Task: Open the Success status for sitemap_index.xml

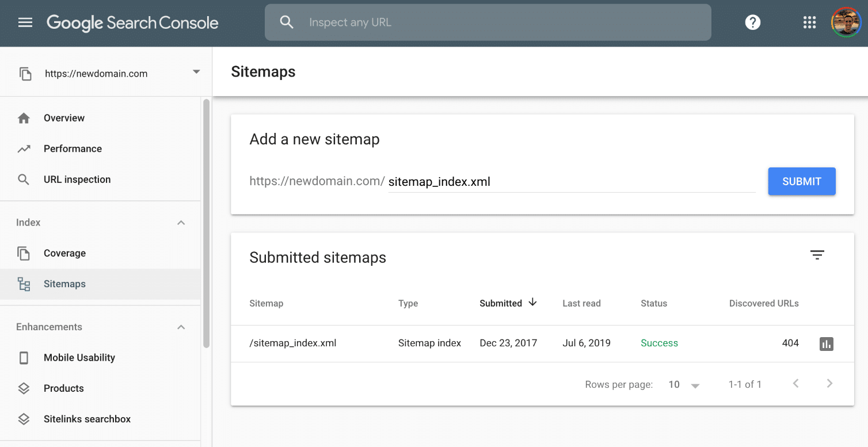Action: (x=658, y=342)
